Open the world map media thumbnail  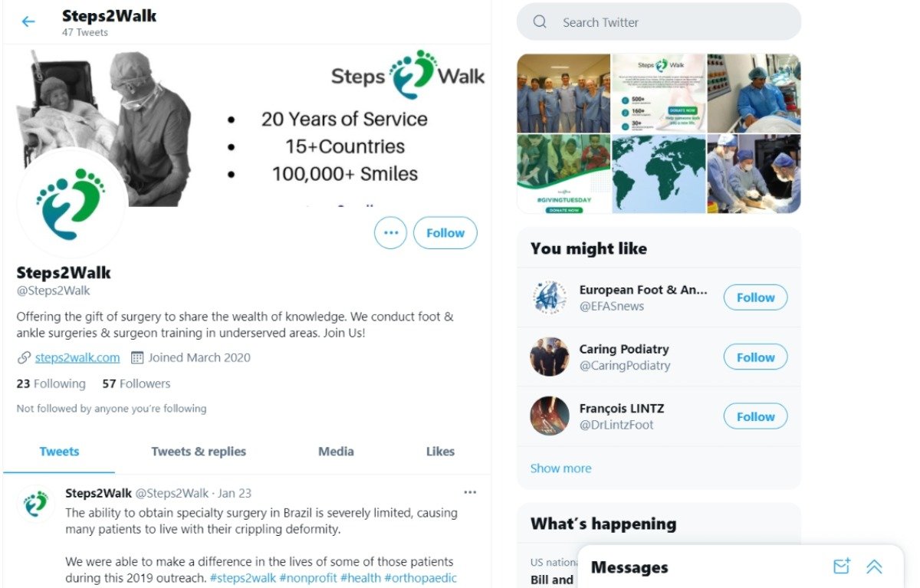pyautogui.click(x=659, y=174)
